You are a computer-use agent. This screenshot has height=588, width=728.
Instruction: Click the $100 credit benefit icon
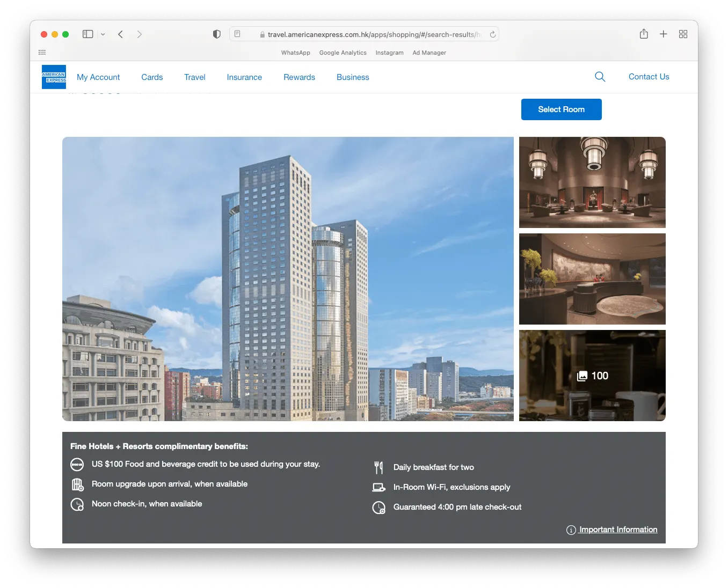point(77,465)
